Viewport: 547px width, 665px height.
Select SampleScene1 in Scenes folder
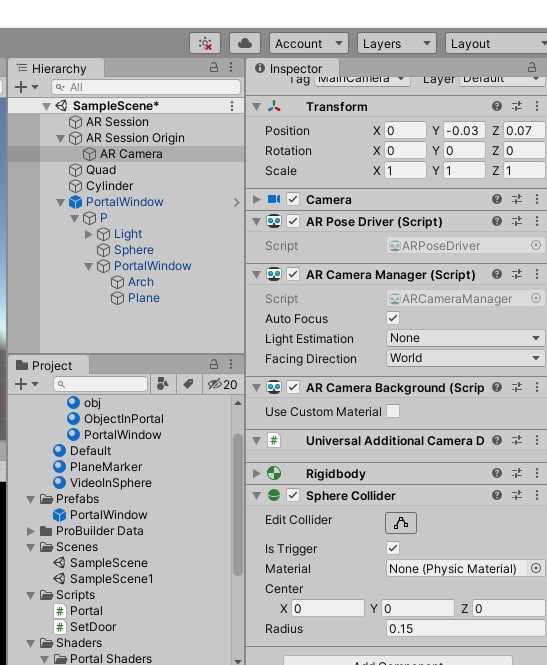[x=112, y=578]
